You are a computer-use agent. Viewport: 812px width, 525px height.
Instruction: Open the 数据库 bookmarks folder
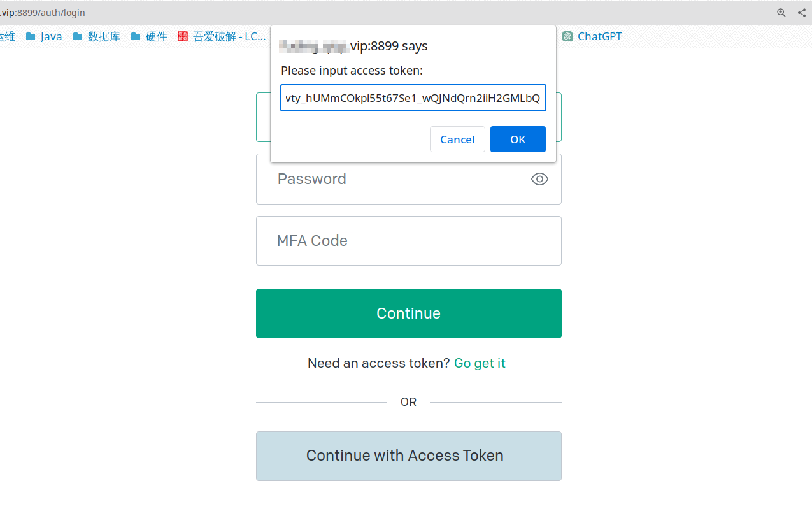[x=96, y=36]
